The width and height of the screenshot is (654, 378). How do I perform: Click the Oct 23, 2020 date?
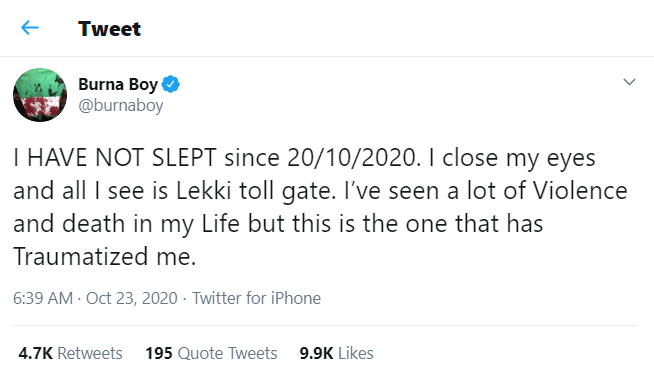[x=132, y=298]
